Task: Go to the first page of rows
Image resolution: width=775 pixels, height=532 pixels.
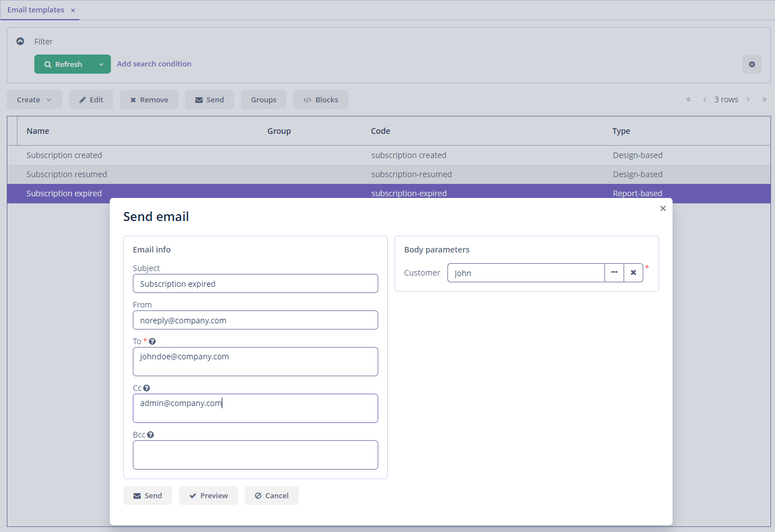Action: click(x=688, y=100)
